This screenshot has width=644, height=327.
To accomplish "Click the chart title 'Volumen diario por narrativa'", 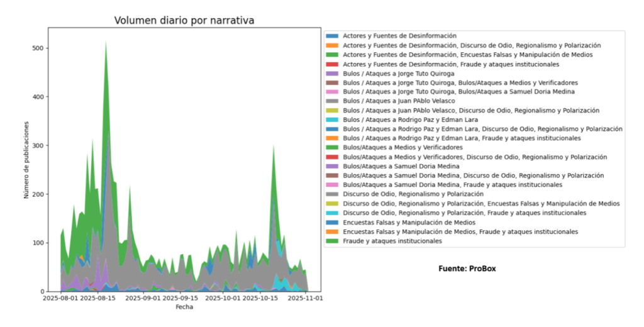I will coord(184,20).
